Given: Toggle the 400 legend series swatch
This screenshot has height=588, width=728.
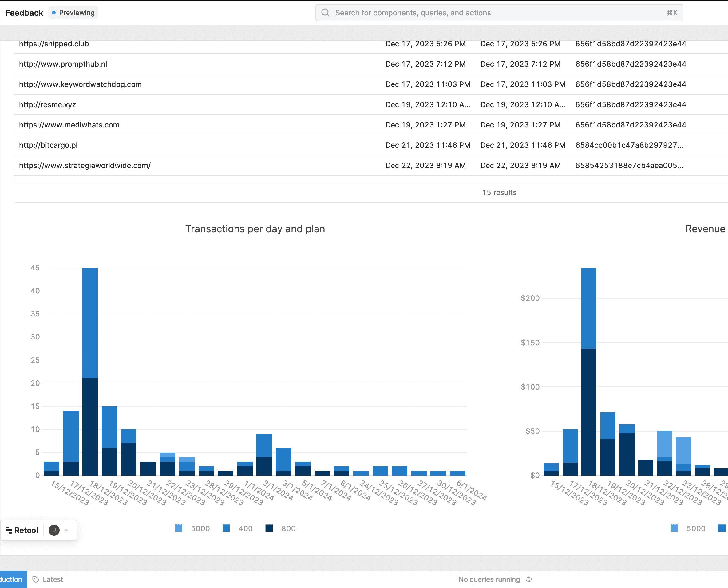Looking at the screenshot, I should (x=226, y=528).
